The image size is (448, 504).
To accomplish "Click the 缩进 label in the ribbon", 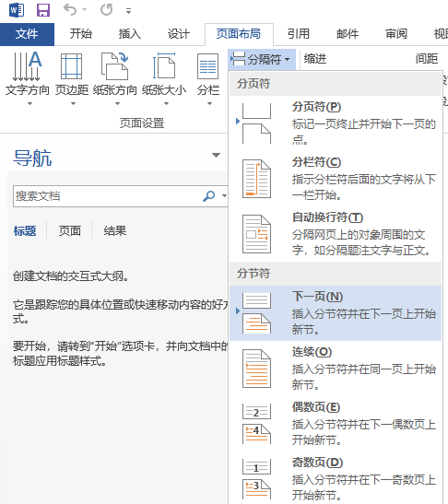I will click(x=315, y=59).
